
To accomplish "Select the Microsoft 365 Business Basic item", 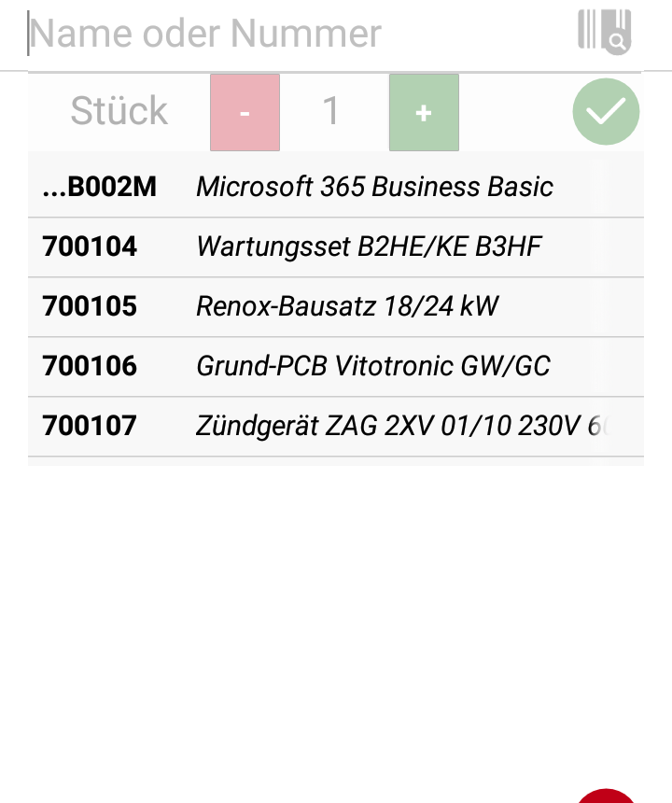I will point(336,187).
